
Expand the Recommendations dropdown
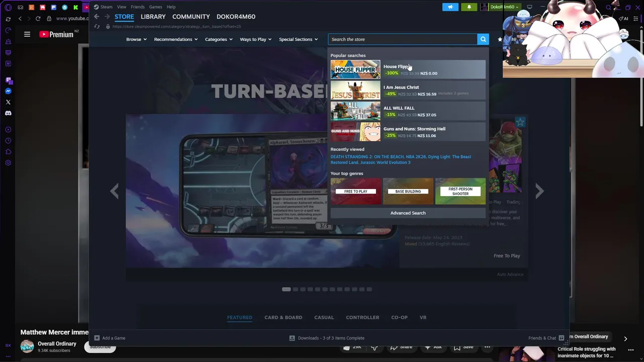176,39
